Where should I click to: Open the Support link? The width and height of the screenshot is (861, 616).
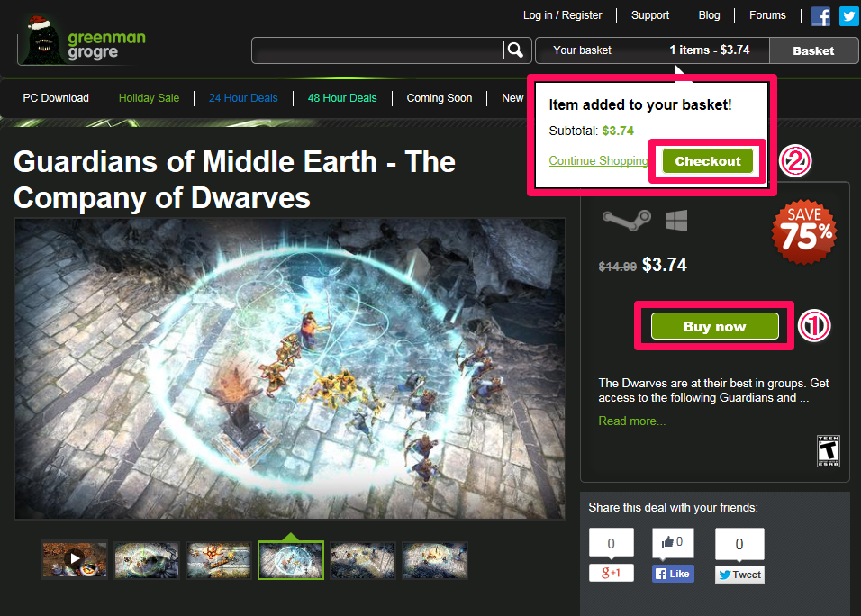pyautogui.click(x=650, y=15)
